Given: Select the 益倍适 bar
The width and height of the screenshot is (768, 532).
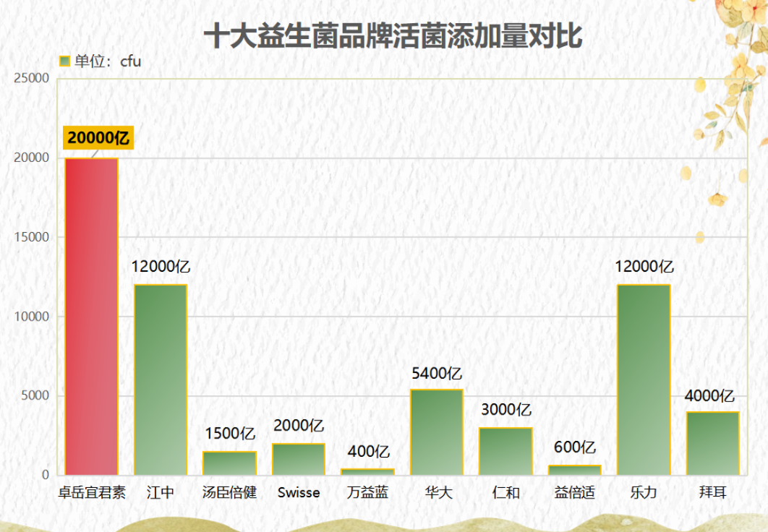Looking at the screenshot, I should click(x=575, y=471).
